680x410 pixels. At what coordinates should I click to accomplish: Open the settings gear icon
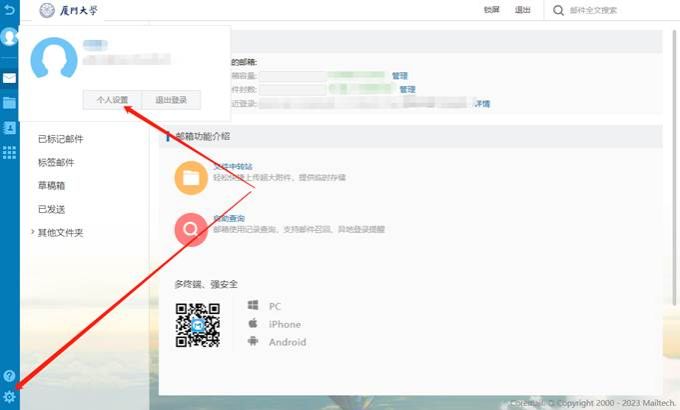point(9,398)
